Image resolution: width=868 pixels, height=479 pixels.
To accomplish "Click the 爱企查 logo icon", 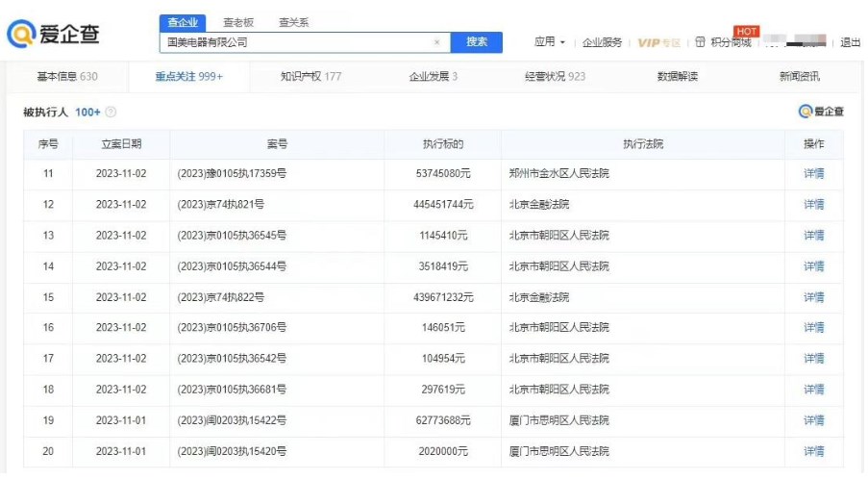I will pos(20,34).
